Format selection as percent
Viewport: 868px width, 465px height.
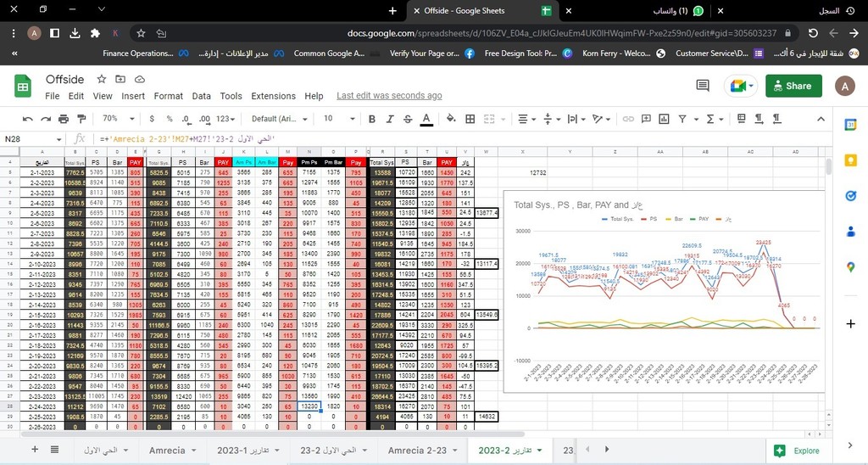coord(170,119)
